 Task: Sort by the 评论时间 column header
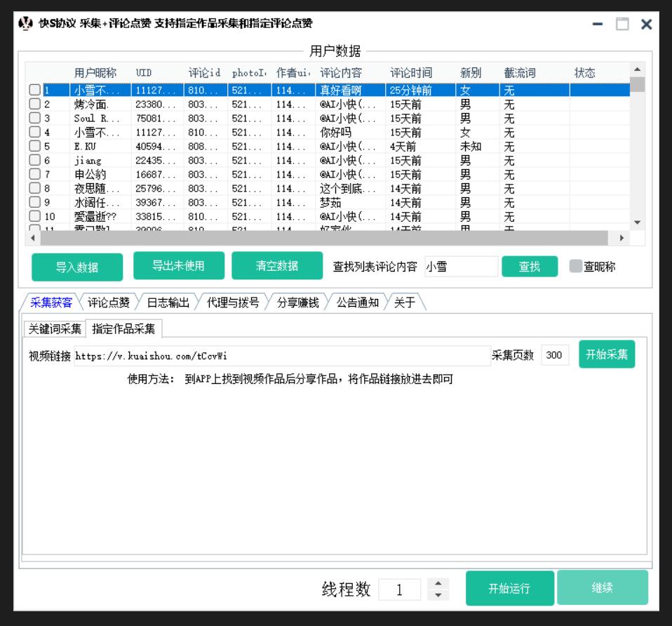(411, 73)
